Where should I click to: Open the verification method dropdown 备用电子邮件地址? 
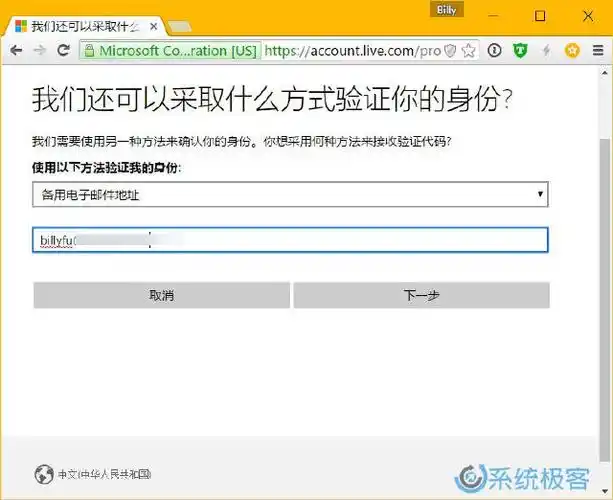pos(290,194)
